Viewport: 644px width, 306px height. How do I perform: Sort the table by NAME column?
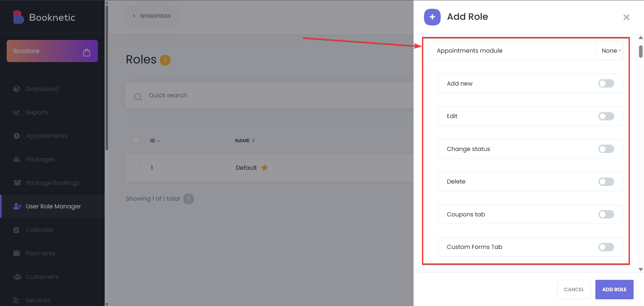coord(245,141)
